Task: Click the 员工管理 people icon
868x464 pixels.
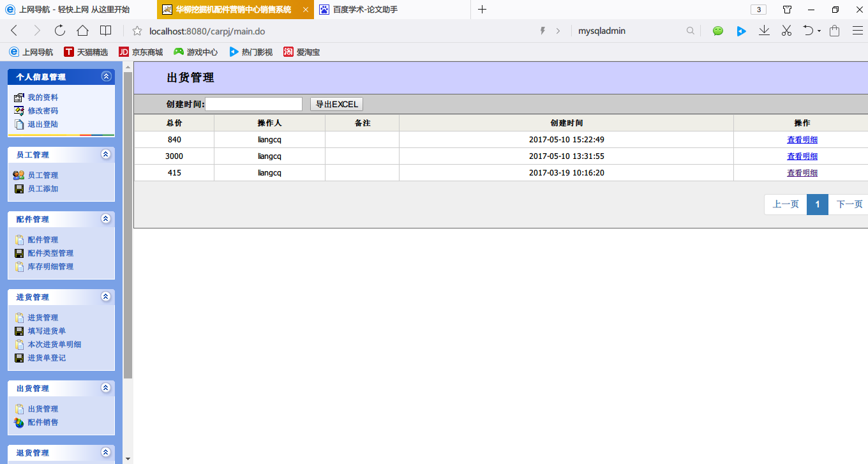Action: tap(19, 176)
